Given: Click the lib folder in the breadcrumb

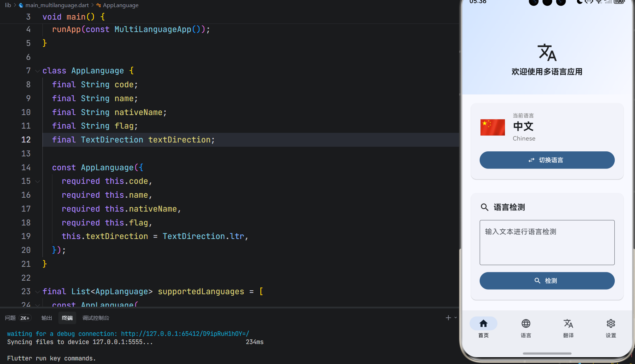Looking at the screenshot, I should pyautogui.click(x=8, y=5).
